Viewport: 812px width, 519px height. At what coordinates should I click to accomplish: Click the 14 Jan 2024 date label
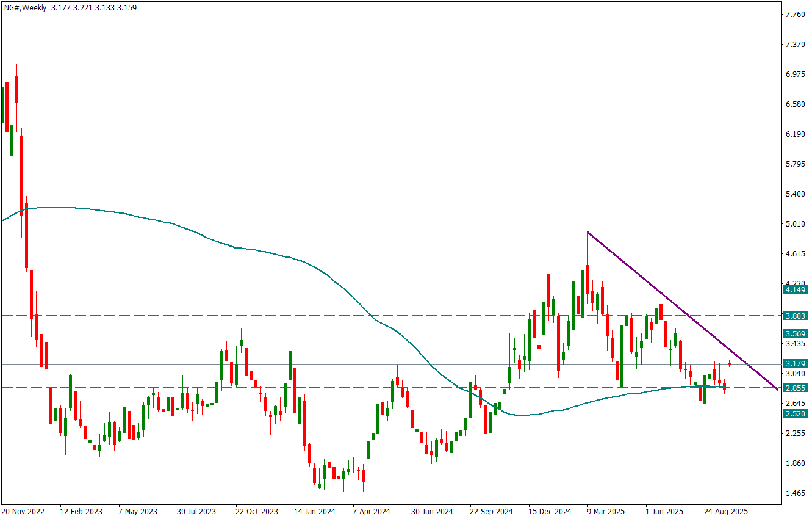pos(315,511)
